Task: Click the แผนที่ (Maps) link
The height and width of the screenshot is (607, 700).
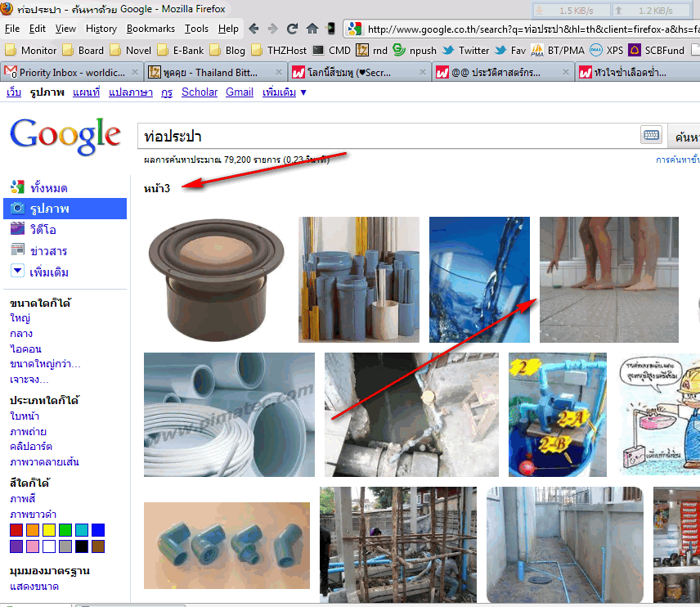Action: (x=86, y=92)
